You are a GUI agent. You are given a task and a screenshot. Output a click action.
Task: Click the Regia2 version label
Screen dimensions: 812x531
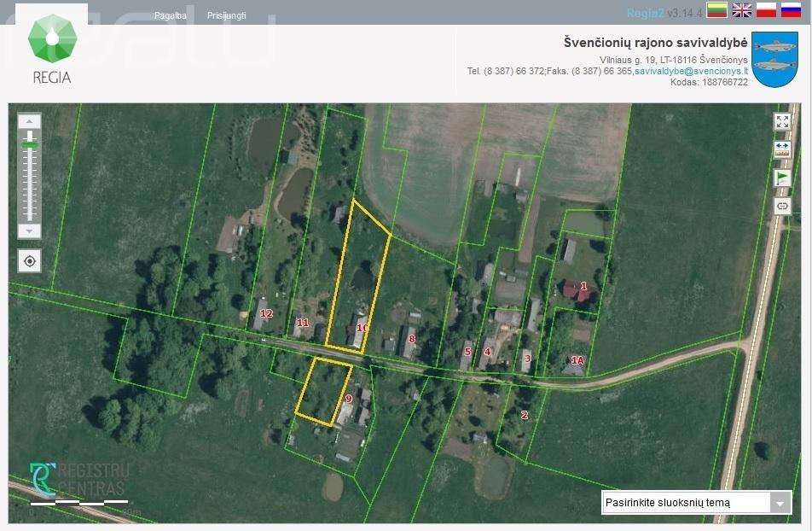coord(664,13)
